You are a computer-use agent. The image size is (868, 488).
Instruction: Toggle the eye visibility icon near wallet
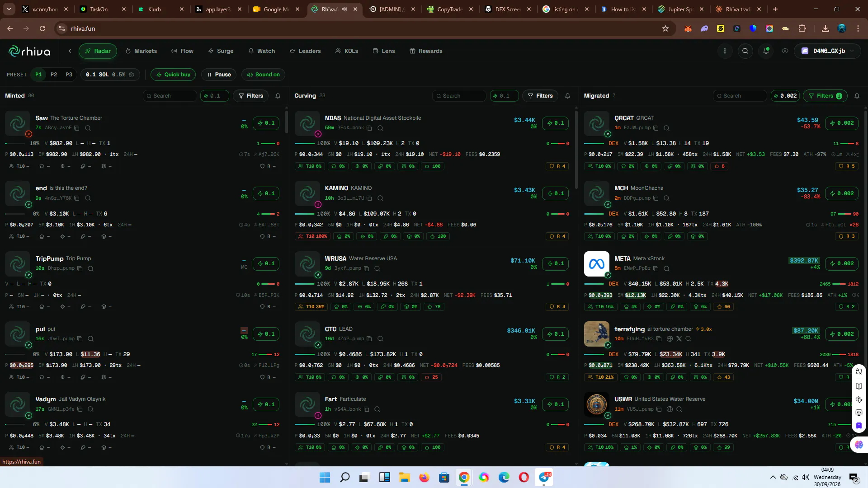click(x=785, y=51)
